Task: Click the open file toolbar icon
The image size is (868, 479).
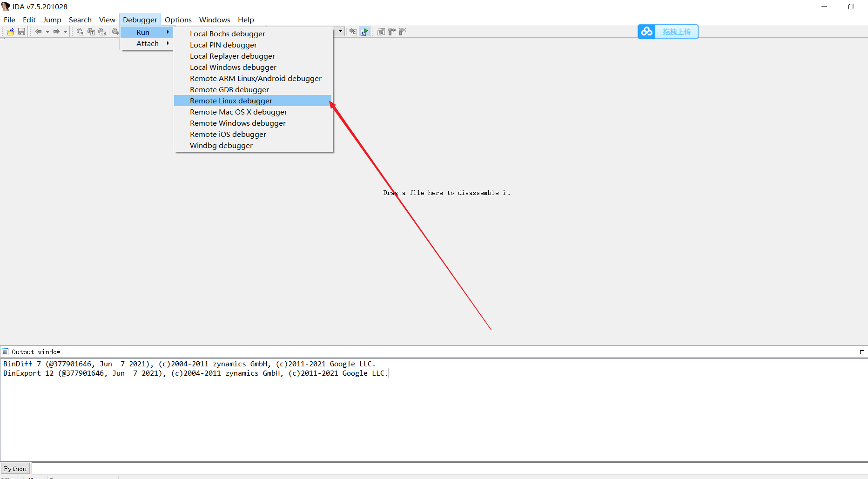Action: tap(10, 32)
